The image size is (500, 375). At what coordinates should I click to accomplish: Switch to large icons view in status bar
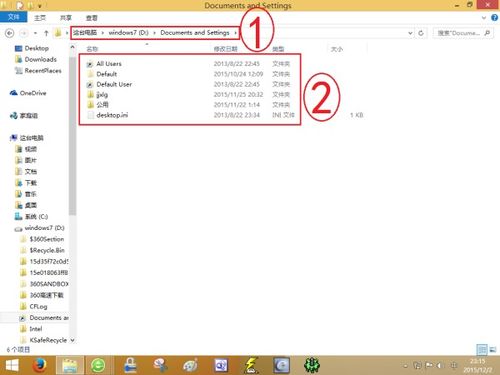point(493,349)
